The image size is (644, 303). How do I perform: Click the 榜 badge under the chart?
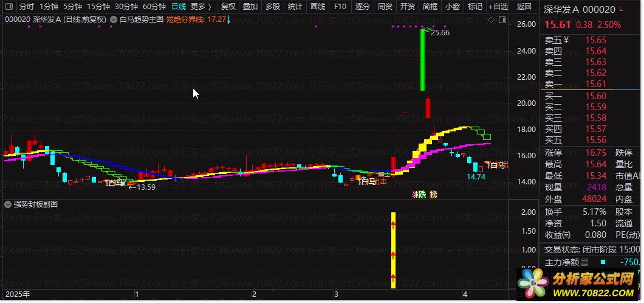433,195
